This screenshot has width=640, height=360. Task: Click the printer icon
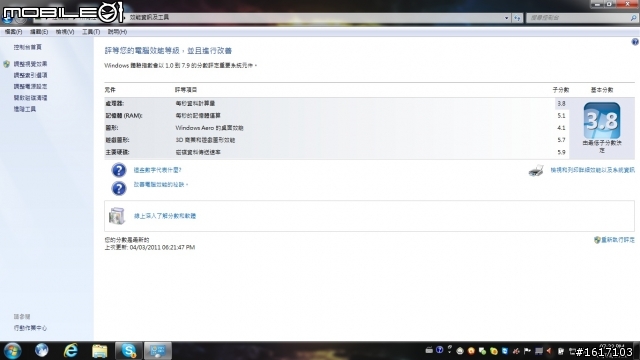pyautogui.click(x=536, y=171)
